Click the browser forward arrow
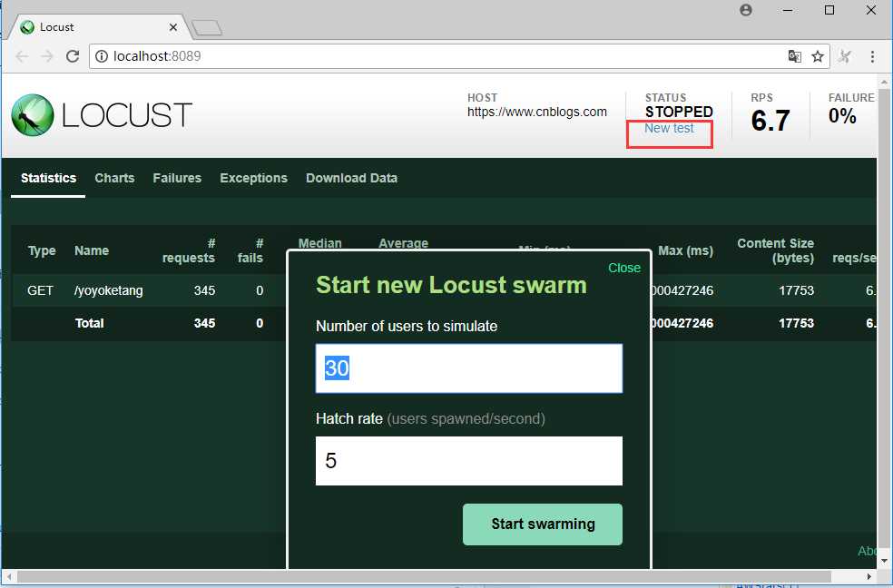Viewport: 893px width, 588px height. [47, 56]
